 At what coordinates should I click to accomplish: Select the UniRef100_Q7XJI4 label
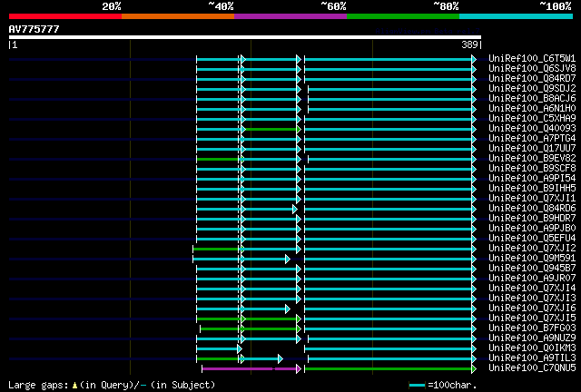coord(532,289)
